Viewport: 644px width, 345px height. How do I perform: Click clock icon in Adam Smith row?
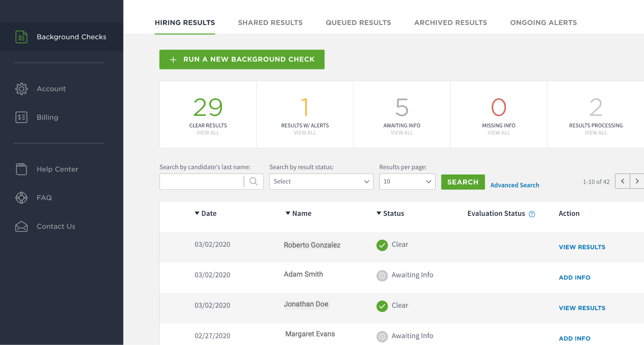coord(382,276)
